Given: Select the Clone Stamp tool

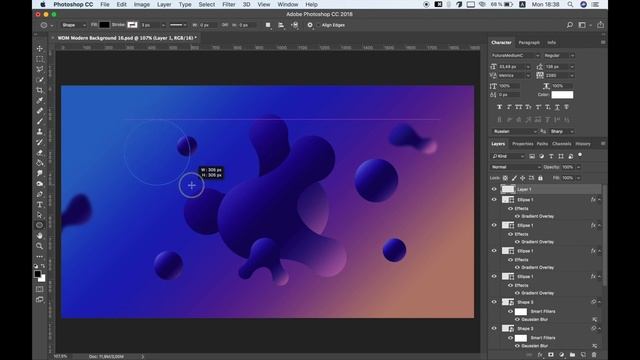Looking at the screenshot, I should 40,131.
